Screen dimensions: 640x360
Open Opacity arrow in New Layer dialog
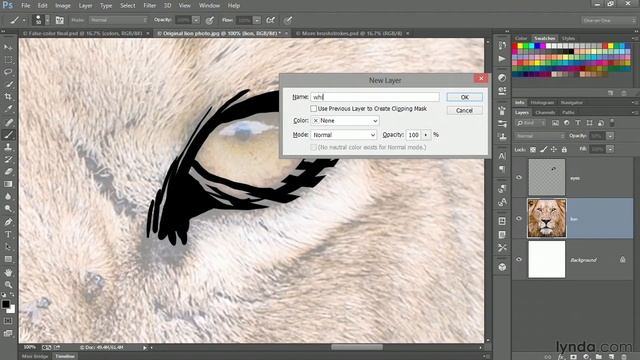[426, 135]
